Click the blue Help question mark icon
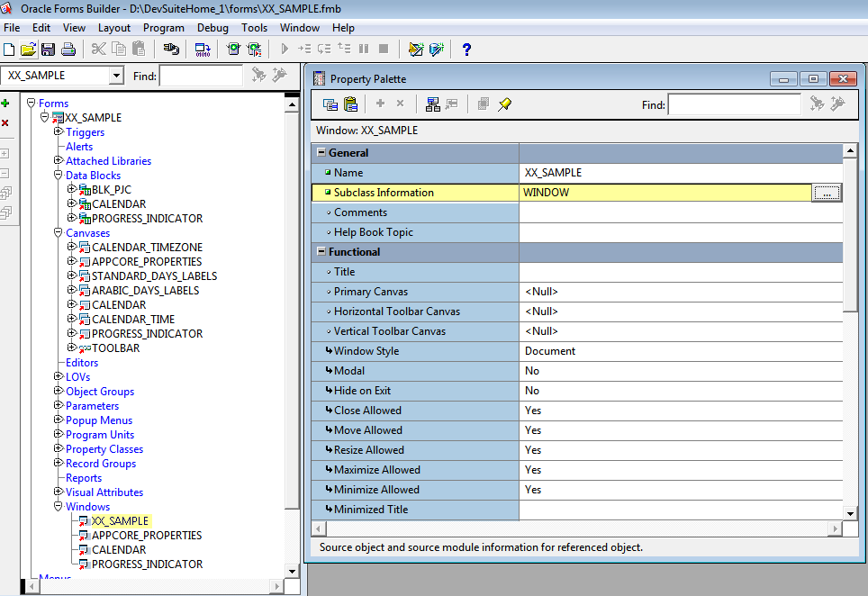868x596 pixels. 466,49
